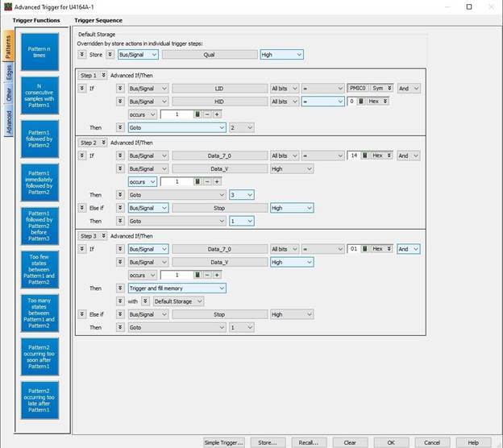Open Step 2 goto target '3' dropdown
Screen dimensions: 503x448
(242, 195)
